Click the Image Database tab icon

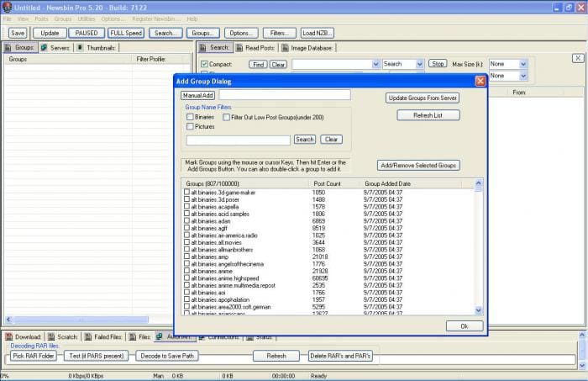[285, 48]
